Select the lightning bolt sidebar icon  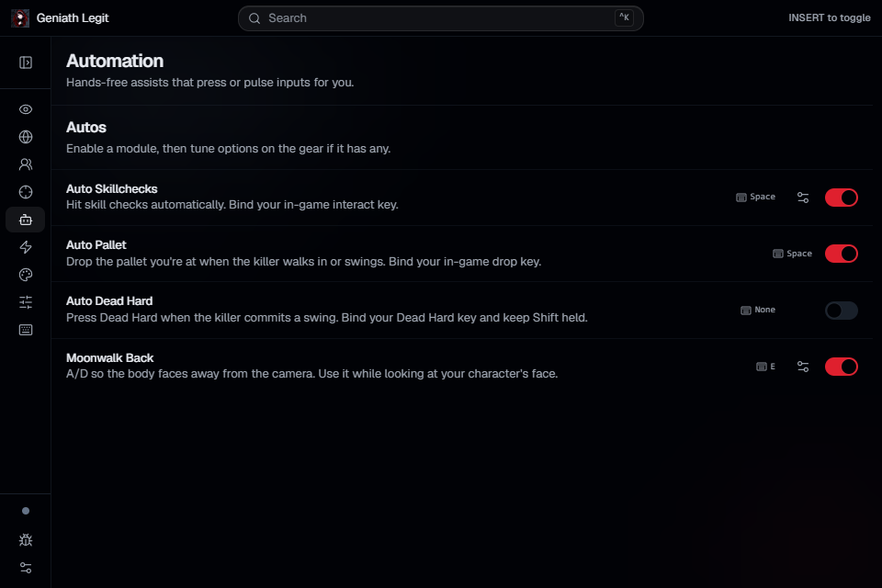pyautogui.click(x=26, y=247)
